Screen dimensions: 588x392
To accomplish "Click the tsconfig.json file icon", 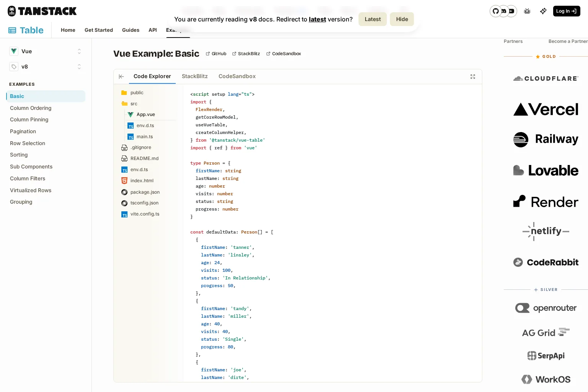I will (124, 203).
